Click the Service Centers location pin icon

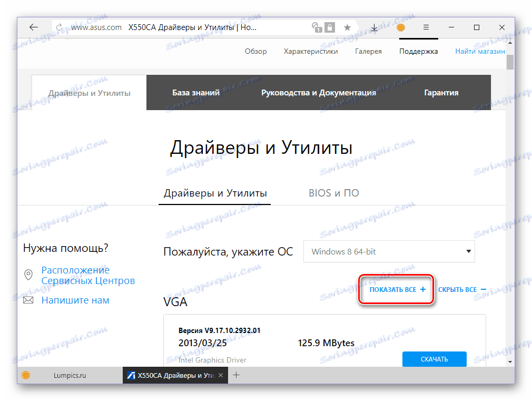click(29, 274)
